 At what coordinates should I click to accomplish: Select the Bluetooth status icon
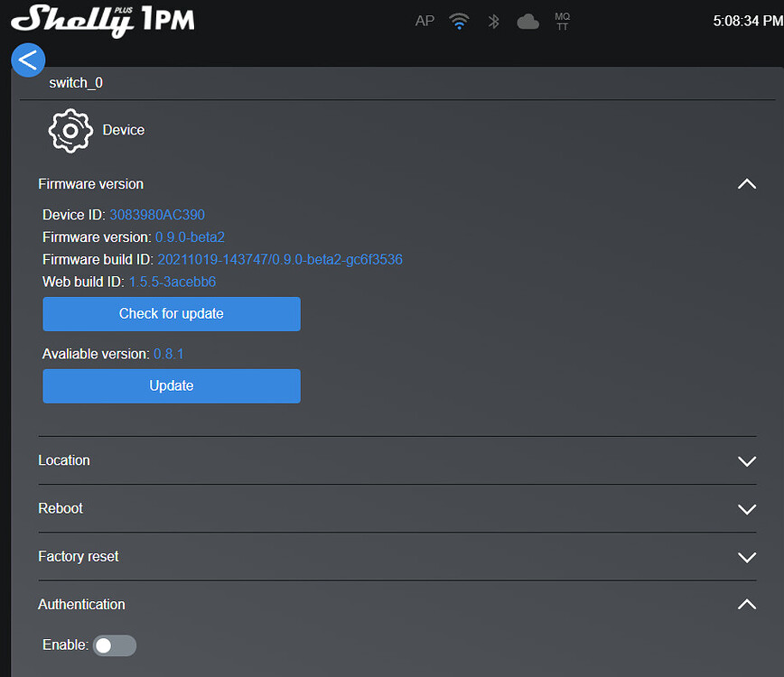tap(493, 21)
